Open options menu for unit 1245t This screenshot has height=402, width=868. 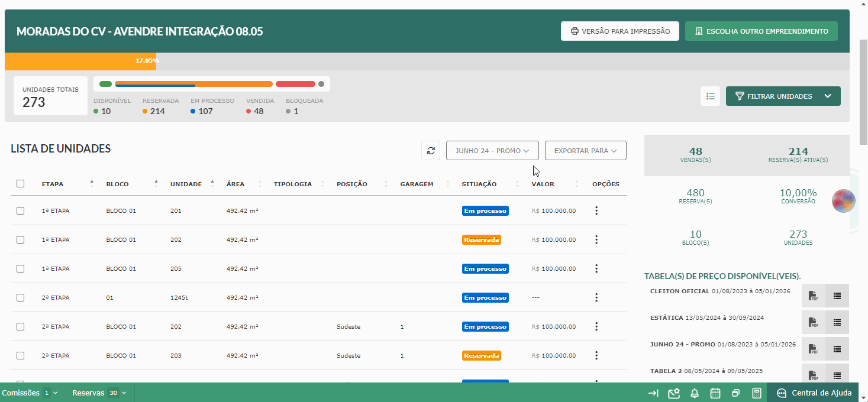tap(596, 297)
